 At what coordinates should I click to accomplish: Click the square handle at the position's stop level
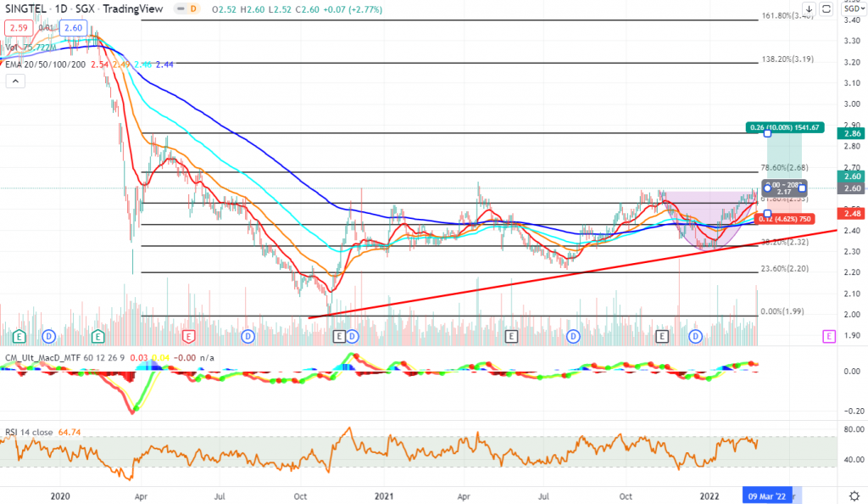click(x=767, y=213)
